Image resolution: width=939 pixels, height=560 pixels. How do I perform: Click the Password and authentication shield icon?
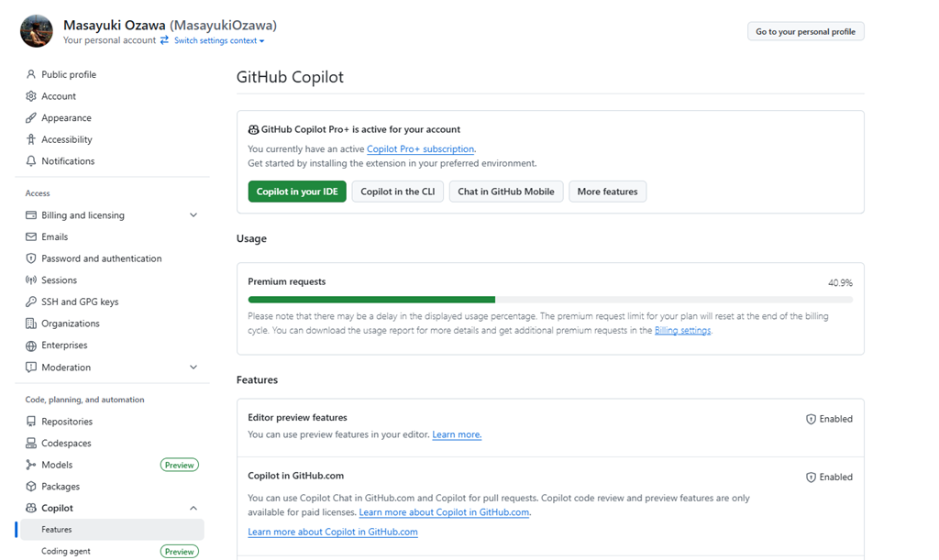31,258
